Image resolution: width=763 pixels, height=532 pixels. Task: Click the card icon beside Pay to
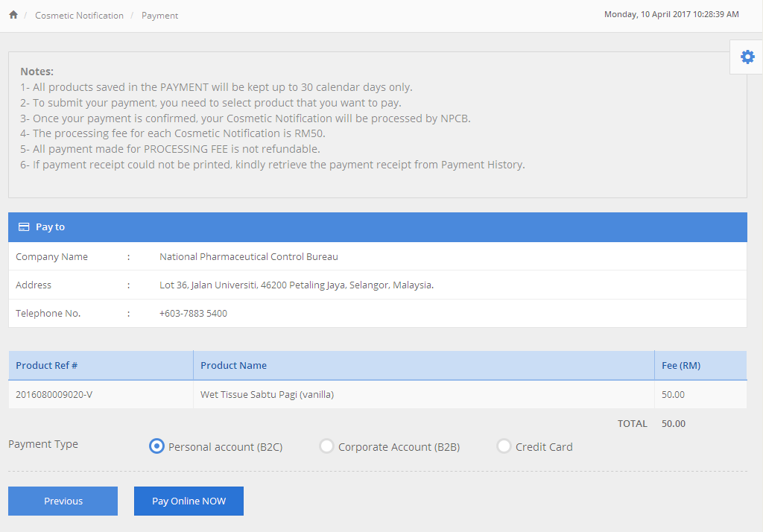point(24,227)
